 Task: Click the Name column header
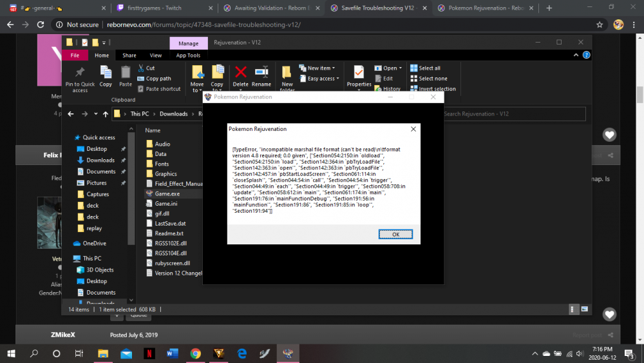pos(153,130)
